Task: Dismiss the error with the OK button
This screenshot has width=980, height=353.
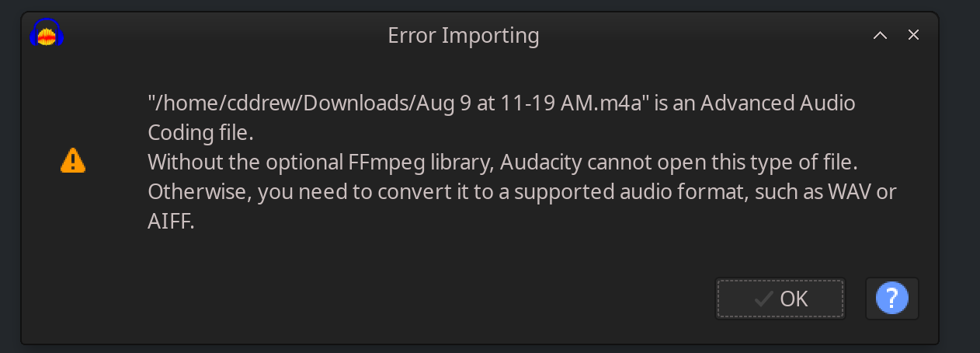Action: coord(780,299)
